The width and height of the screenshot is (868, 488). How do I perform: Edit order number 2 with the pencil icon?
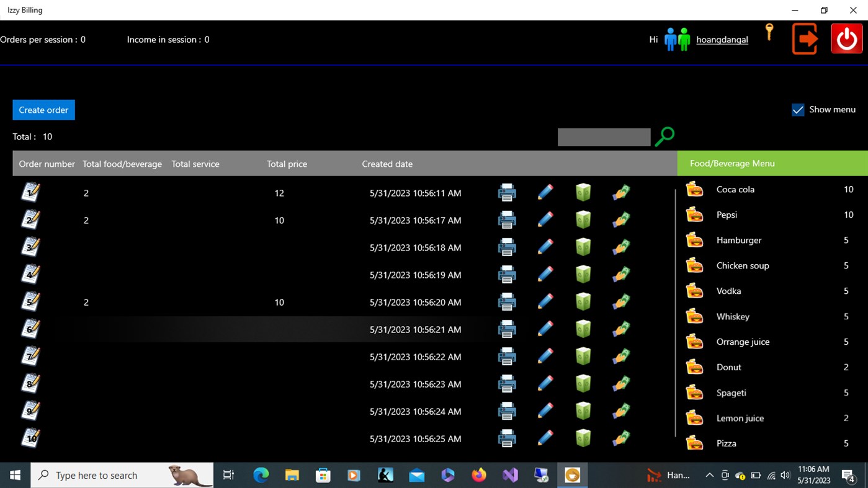[545, 219]
